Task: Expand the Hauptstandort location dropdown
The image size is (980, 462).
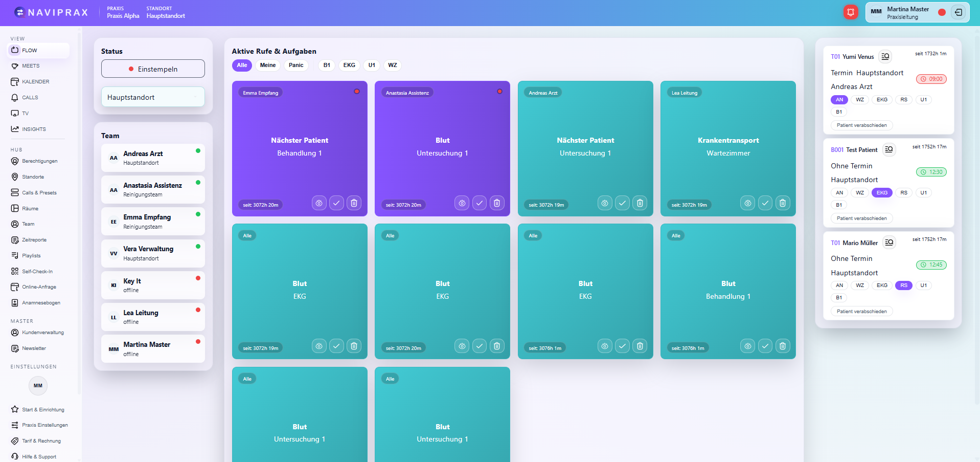Action: (153, 97)
